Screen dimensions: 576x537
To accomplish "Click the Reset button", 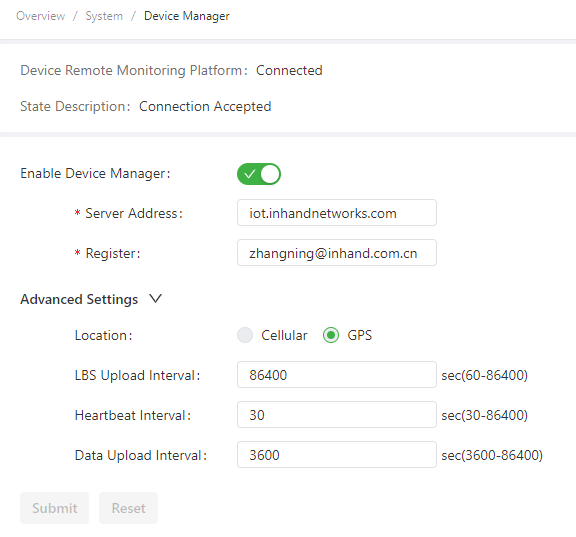I will tap(128, 508).
